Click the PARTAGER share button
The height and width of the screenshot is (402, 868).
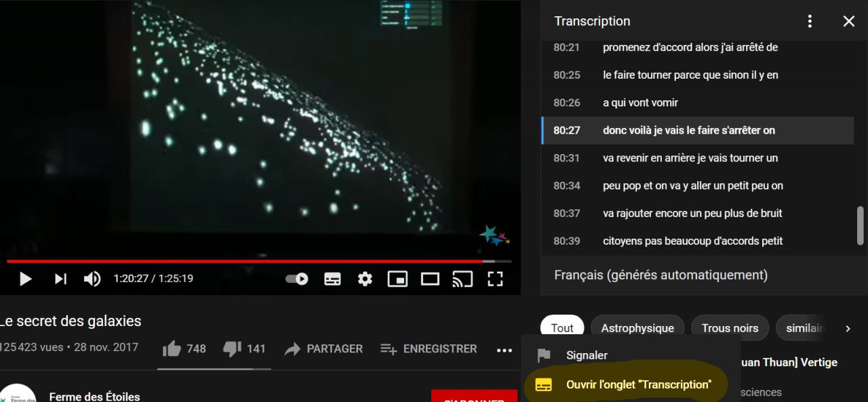click(323, 348)
